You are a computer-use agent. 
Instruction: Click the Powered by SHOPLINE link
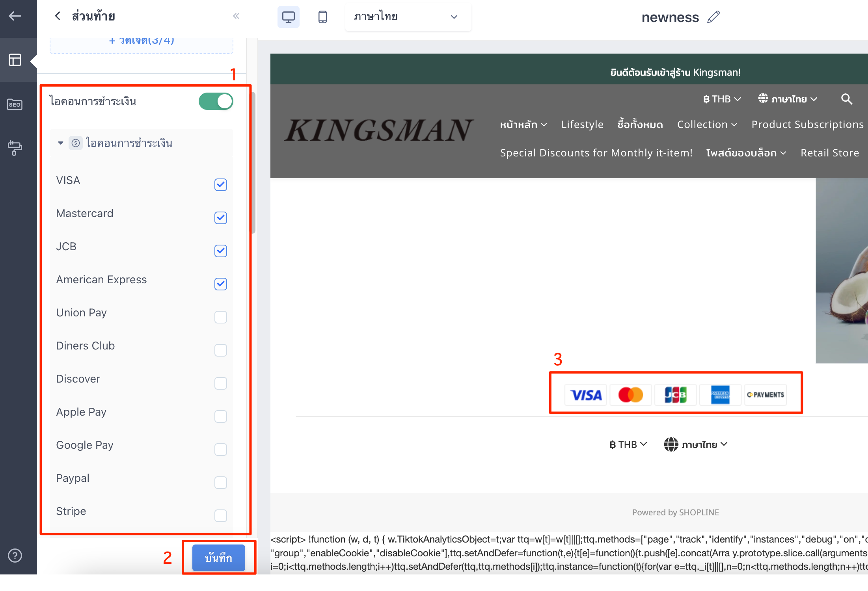tap(676, 512)
